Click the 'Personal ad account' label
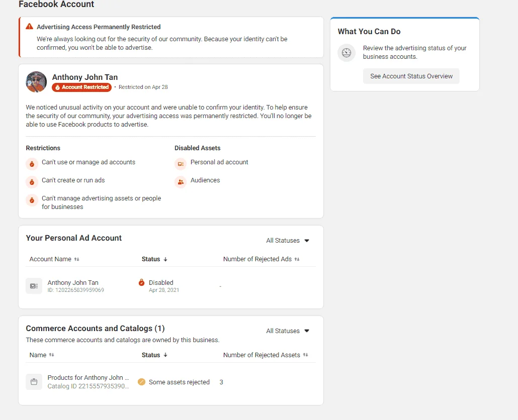This screenshot has height=420, width=518. [x=219, y=162]
